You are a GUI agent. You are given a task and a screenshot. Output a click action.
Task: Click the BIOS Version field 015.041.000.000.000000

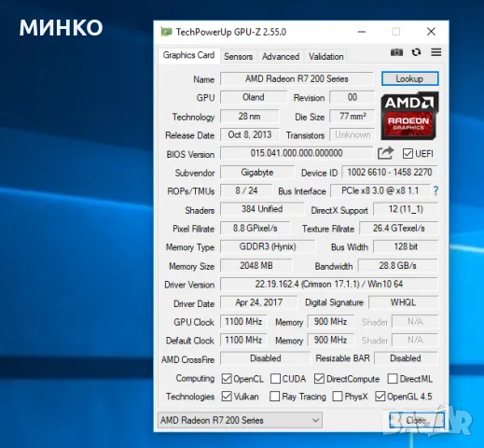(x=297, y=153)
